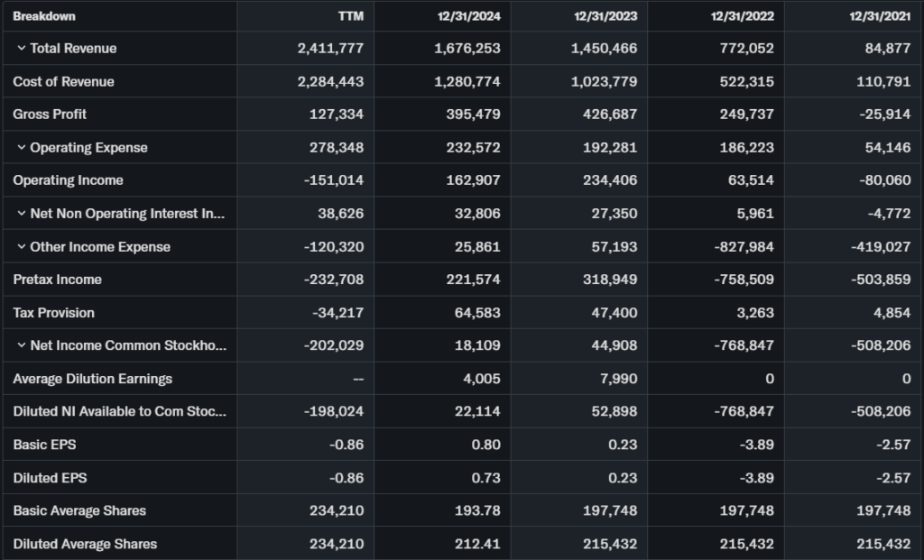Expand the Total Revenue row chevron
Viewport: 924px width, 560px height.
[21, 49]
